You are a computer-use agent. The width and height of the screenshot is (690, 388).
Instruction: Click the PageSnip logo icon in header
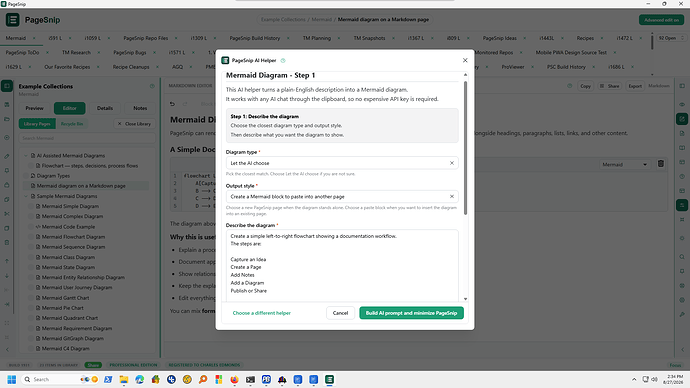pos(12,20)
